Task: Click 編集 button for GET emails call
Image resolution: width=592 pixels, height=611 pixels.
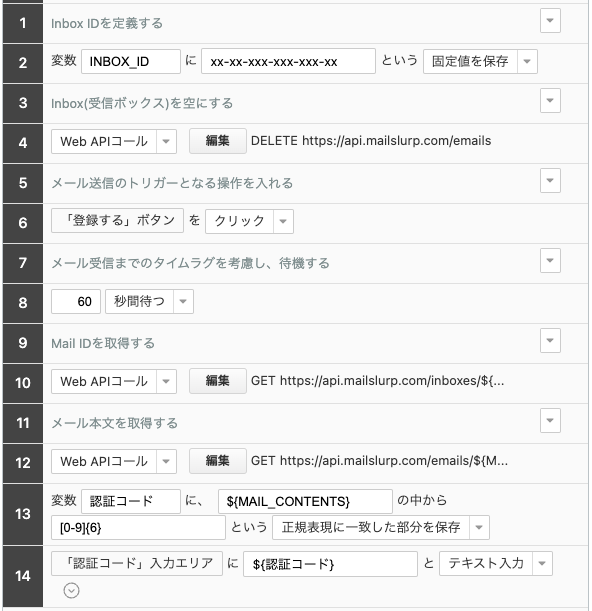Action: click(x=217, y=461)
